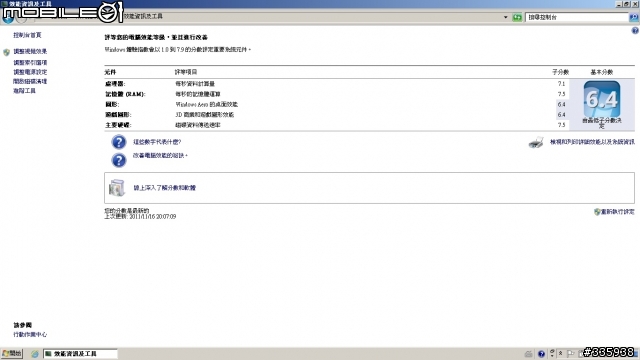Click the 記憶體 (RAM) row label
The image size is (640, 360).
[125, 94]
